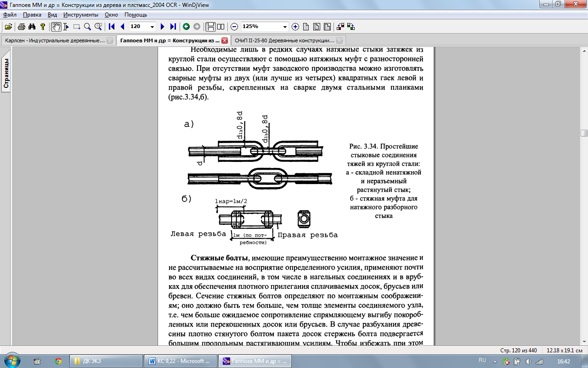Image resolution: width=588 pixels, height=368 pixels.
Task: Click the vertical scrollbar thumb
Action: click(584, 133)
